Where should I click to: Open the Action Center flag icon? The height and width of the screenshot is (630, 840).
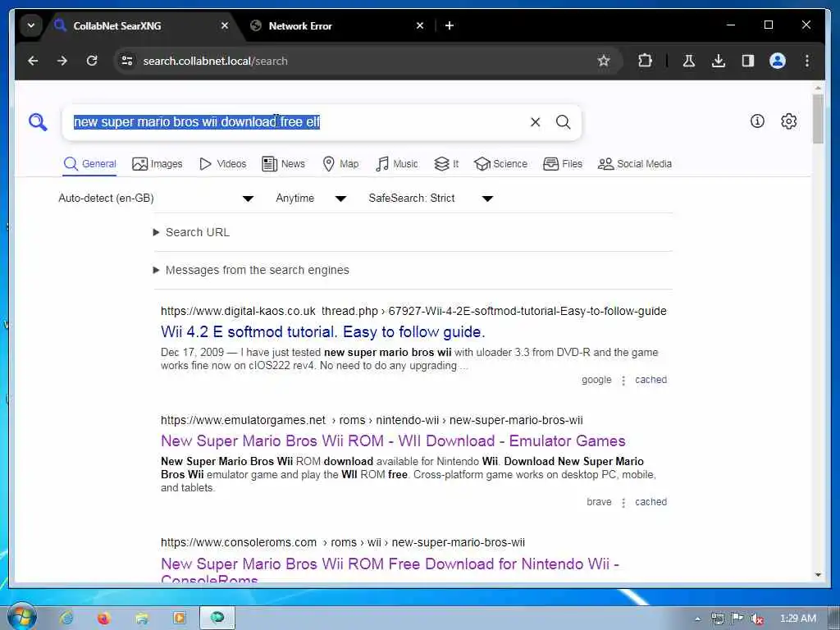(737, 619)
